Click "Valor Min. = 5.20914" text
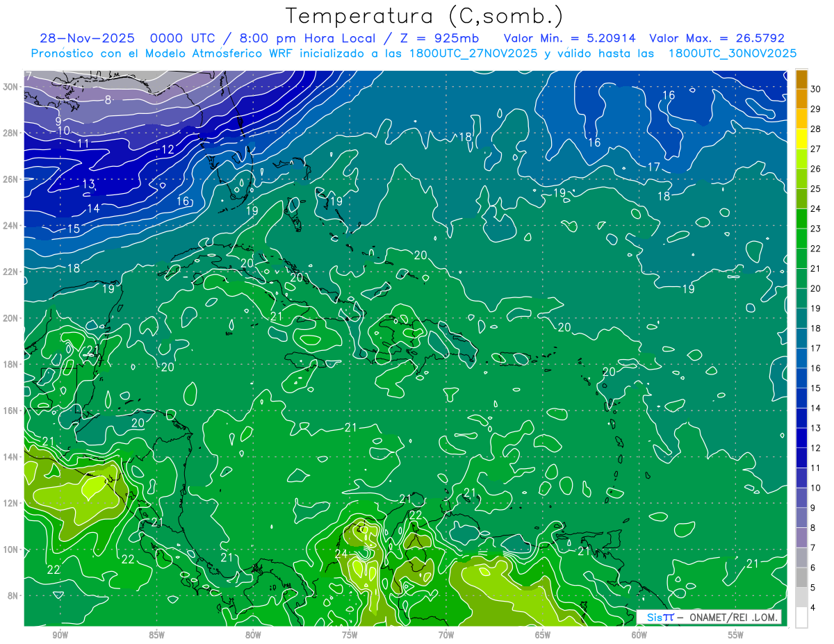Screen dimensions: 834x644 click(569, 38)
